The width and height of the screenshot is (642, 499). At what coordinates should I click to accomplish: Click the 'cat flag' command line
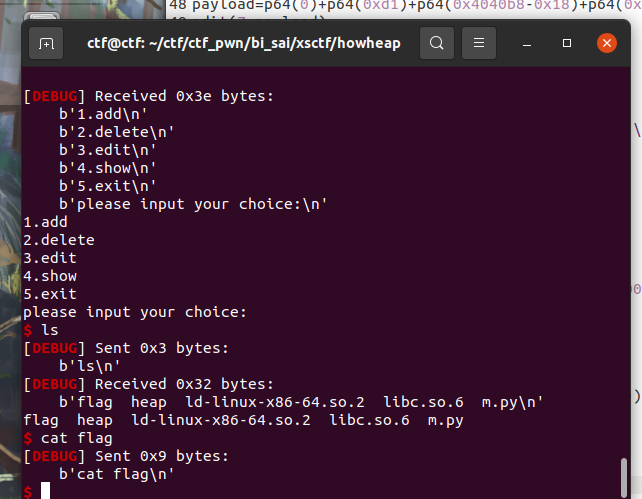pyautogui.click(x=68, y=438)
